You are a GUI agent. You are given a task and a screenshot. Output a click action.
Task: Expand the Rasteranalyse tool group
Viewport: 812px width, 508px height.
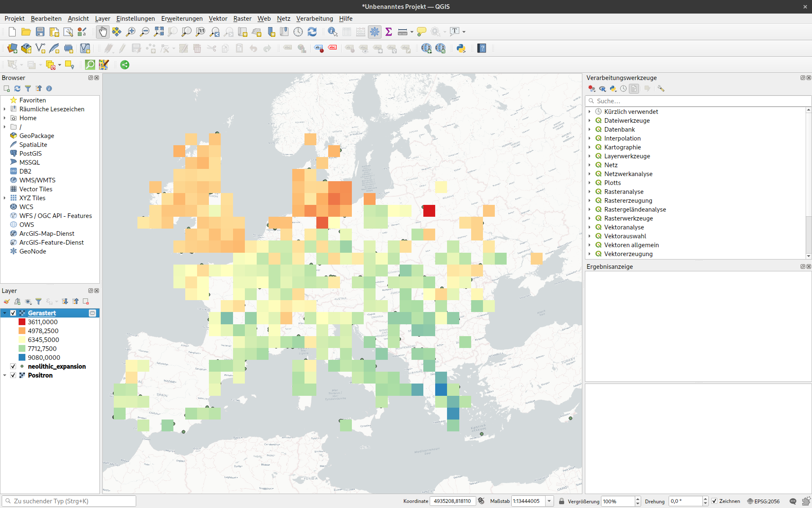tap(590, 192)
